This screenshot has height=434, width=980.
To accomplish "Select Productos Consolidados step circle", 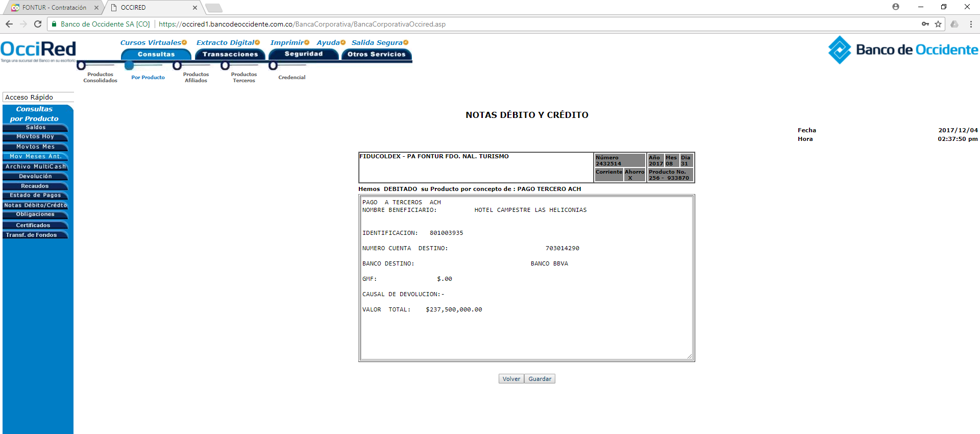I will tap(81, 65).
